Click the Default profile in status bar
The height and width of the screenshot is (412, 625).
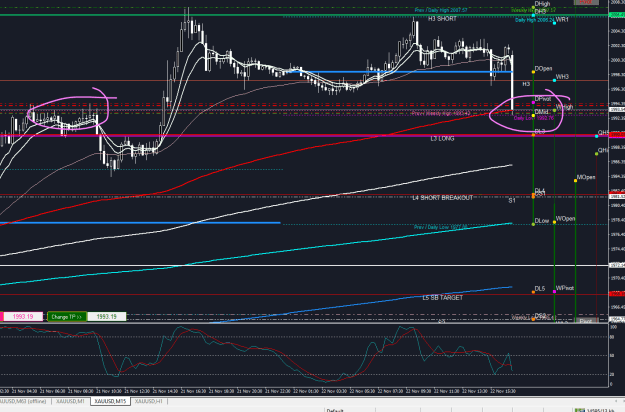(335, 410)
